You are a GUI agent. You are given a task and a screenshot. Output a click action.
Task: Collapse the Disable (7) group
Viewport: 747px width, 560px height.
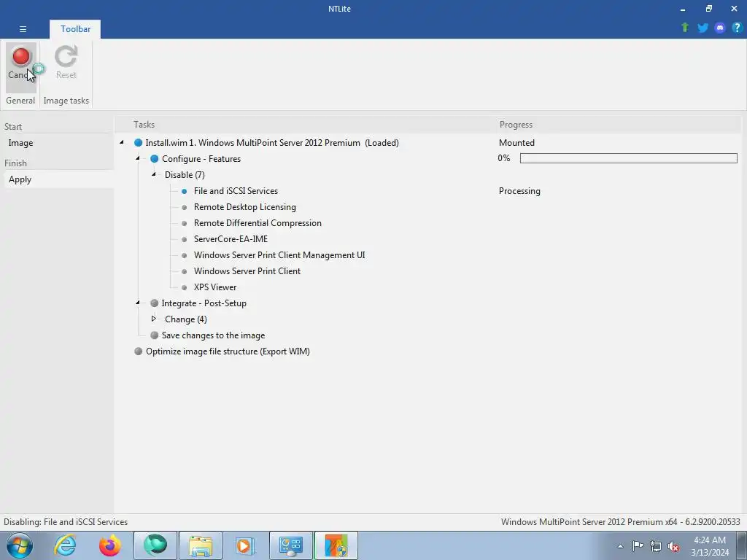pyautogui.click(x=154, y=174)
